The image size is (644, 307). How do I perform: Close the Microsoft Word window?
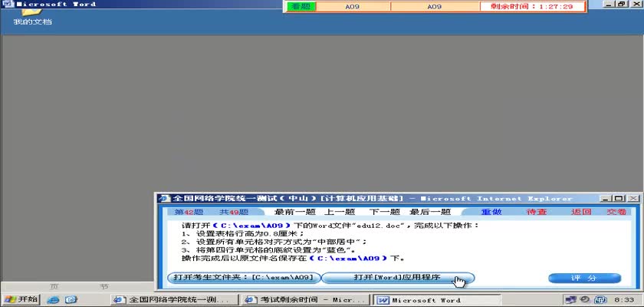pyautogui.click(x=635, y=4)
